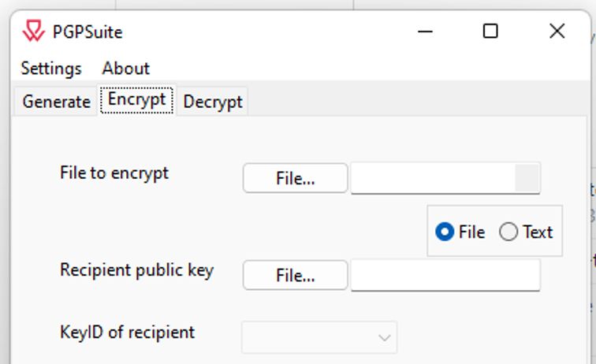Focus the recipient public key path field

tap(445, 276)
